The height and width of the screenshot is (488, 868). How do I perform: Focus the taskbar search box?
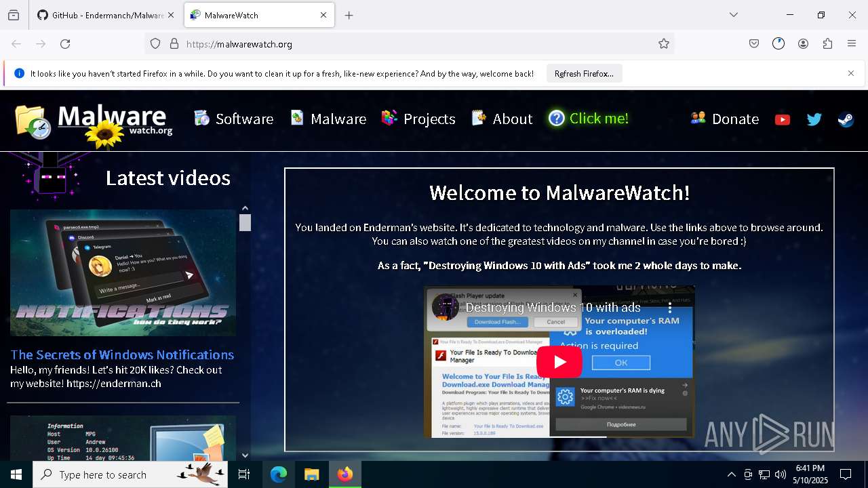(x=130, y=474)
